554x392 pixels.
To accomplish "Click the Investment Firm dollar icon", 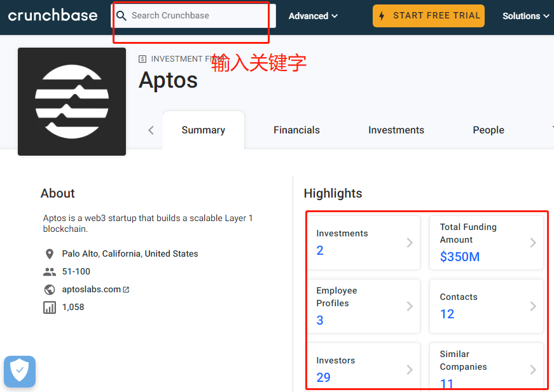I will pyautogui.click(x=142, y=59).
